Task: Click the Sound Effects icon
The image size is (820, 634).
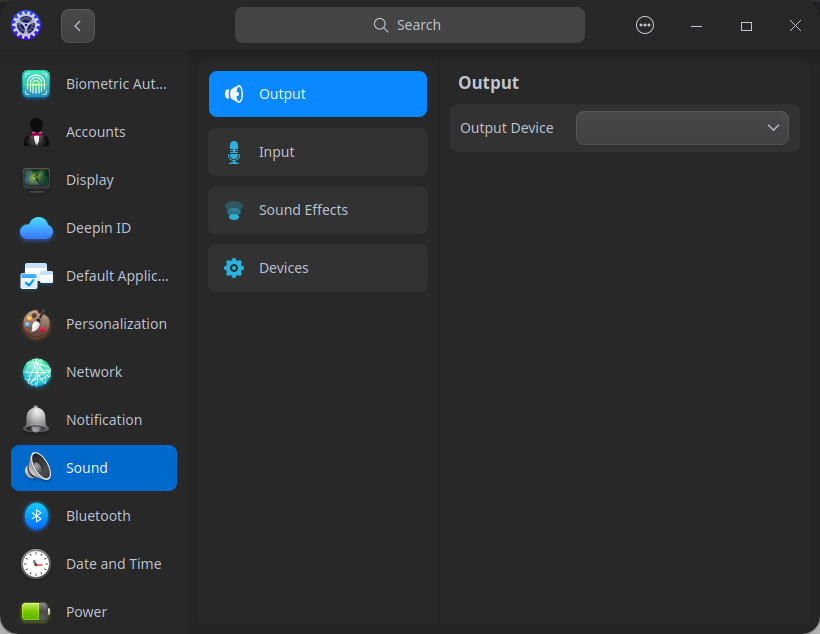Action: (234, 210)
